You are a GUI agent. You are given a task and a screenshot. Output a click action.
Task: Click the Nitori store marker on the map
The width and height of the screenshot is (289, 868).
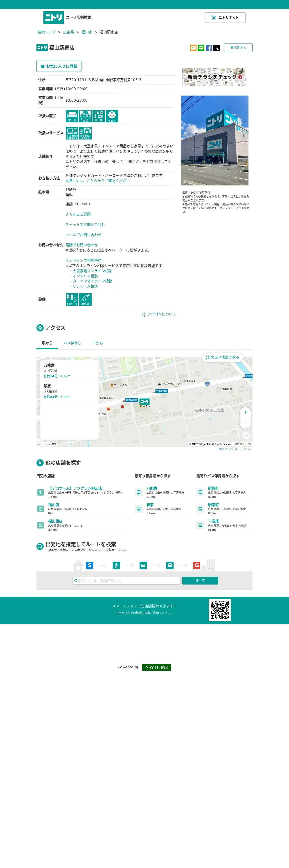coord(144,402)
